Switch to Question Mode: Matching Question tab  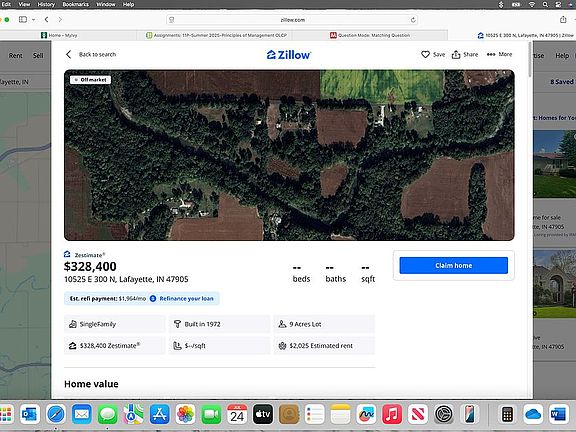point(370,35)
